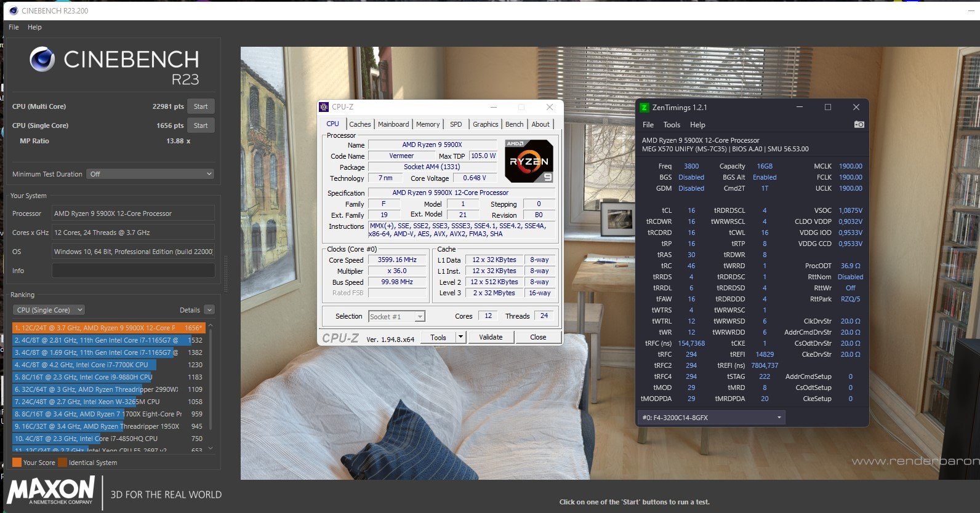Click the Capacity value 16GB
The width and height of the screenshot is (980, 513).
[x=765, y=166]
